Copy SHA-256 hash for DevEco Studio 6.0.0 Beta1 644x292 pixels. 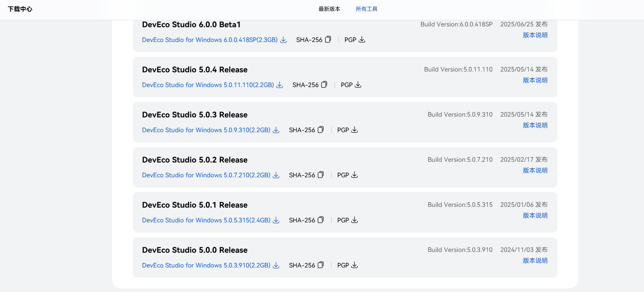(328, 40)
